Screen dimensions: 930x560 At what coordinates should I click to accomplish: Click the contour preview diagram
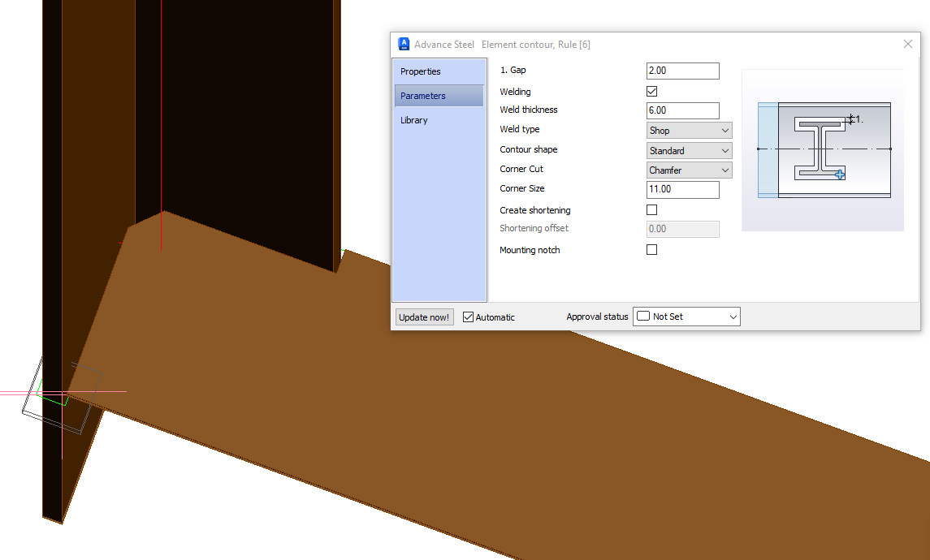824,150
